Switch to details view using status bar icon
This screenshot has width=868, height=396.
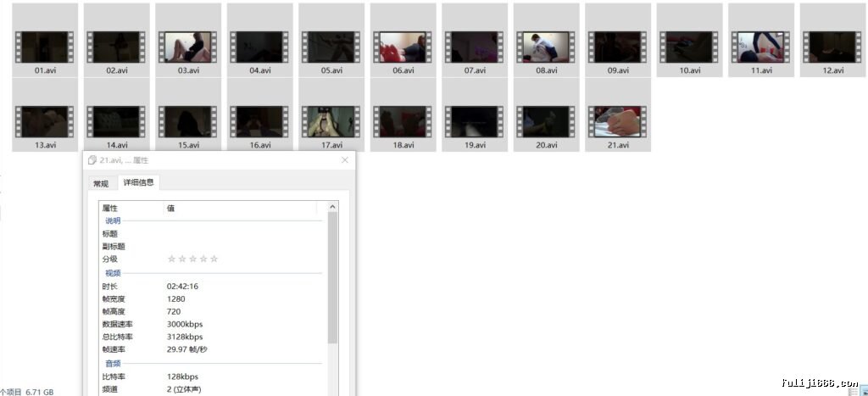pyautogui.click(x=853, y=392)
